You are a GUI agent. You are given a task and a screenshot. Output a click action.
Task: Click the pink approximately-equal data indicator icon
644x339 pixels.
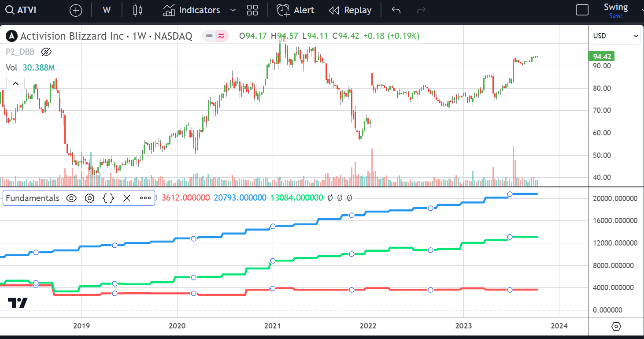tap(221, 36)
